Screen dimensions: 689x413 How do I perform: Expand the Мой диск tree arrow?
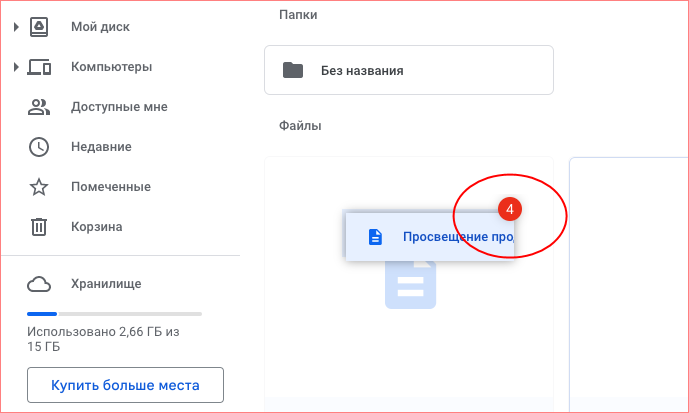click(16, 27)
